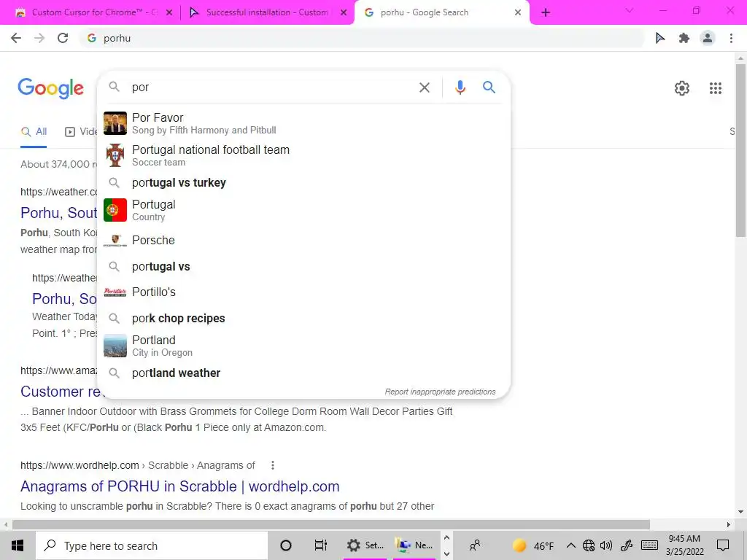747x560 pixels.
Task: Pick the portugal vs turkey suggestion
Action: [x=303, y=183]
